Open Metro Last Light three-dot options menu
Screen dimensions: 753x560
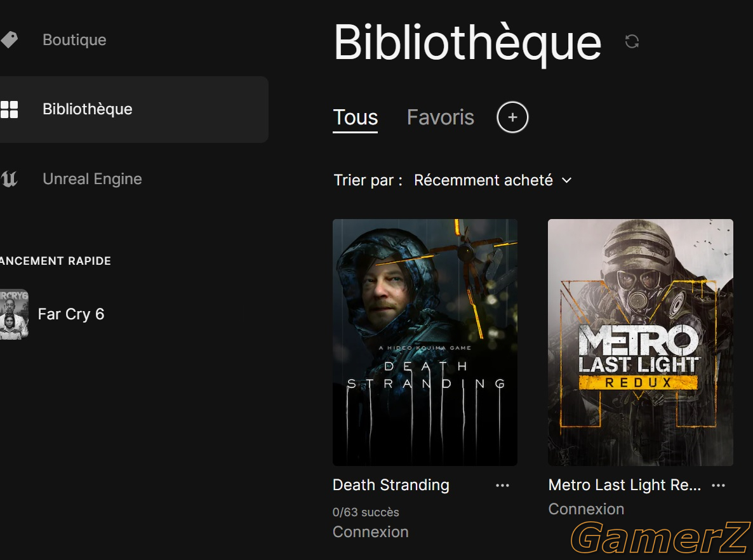718,486
